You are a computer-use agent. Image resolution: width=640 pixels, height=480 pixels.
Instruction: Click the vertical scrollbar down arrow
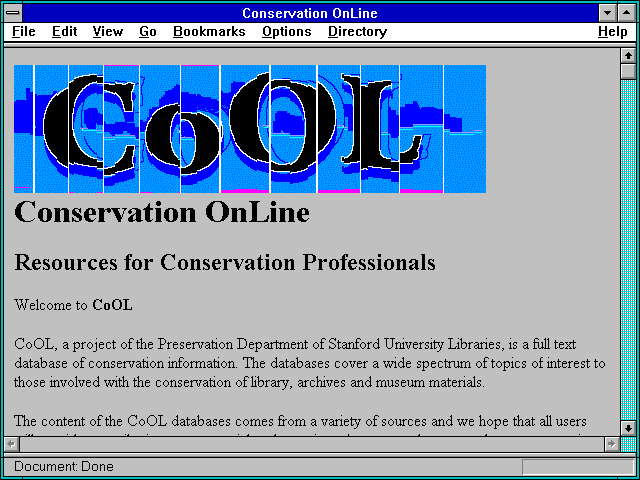click(x=628, y=428)
